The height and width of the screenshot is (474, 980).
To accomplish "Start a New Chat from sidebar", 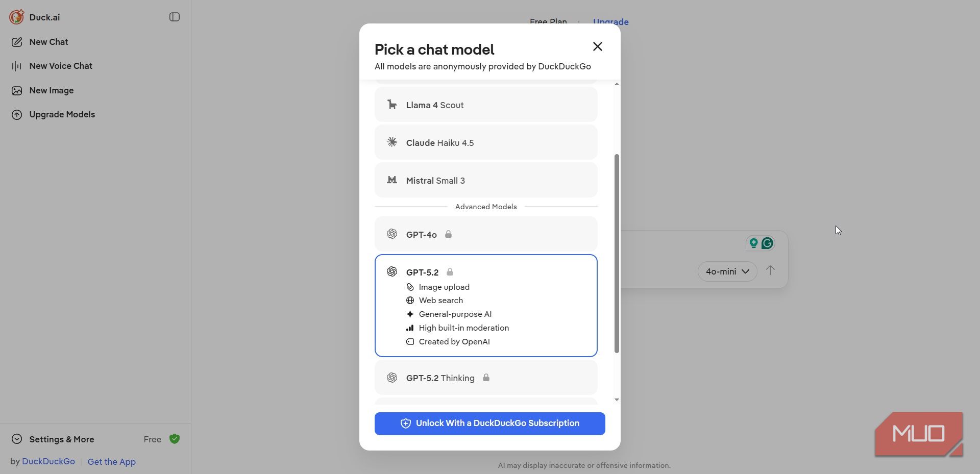I will 48,42.
